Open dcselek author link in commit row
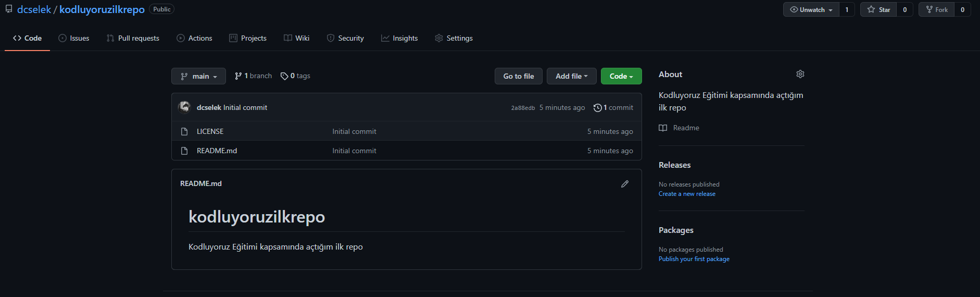Image resolution: width=980 pixels, height=297 pixels. tap(209, 107)
